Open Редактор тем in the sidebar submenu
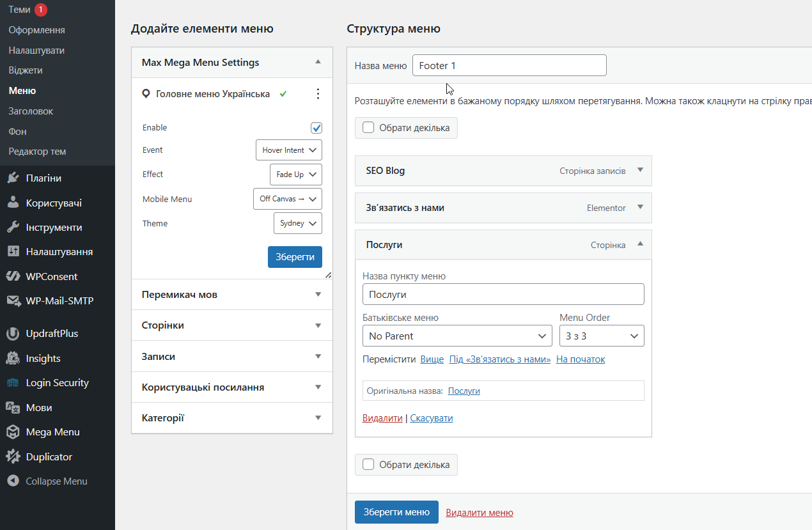The image size is (812, 530). [37, 152]
